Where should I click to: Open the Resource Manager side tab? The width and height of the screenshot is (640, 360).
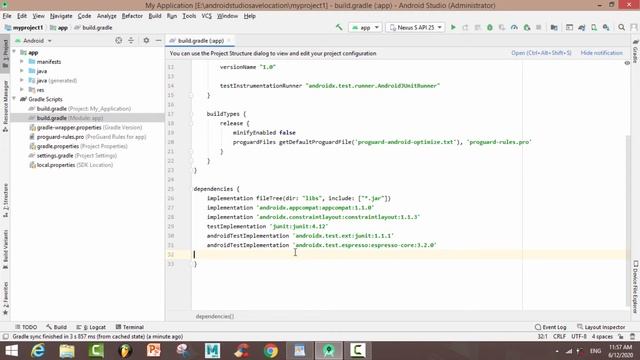click(5, 106)
